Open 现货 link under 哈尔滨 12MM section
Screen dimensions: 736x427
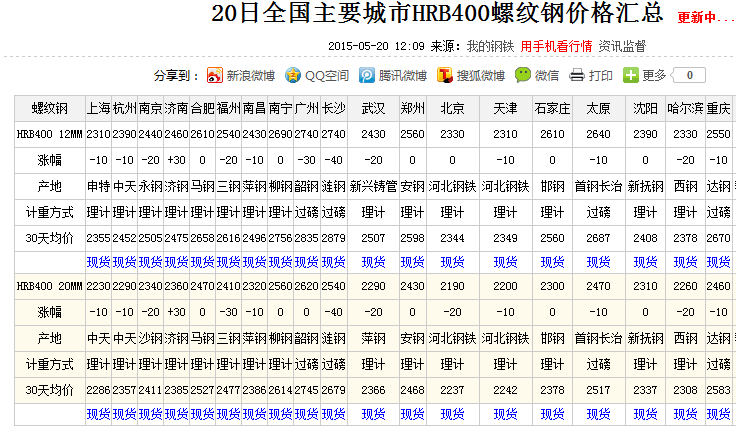[685, 262]
